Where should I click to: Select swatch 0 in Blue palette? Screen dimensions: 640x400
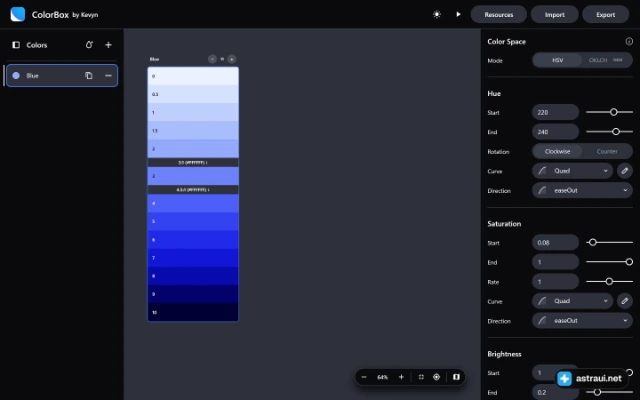click(x=193, y=76)
